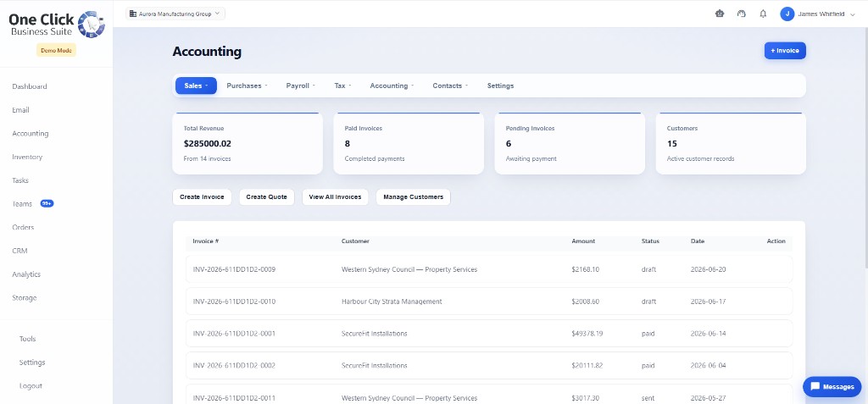Click the $285000.02 total revenue value

207,143
